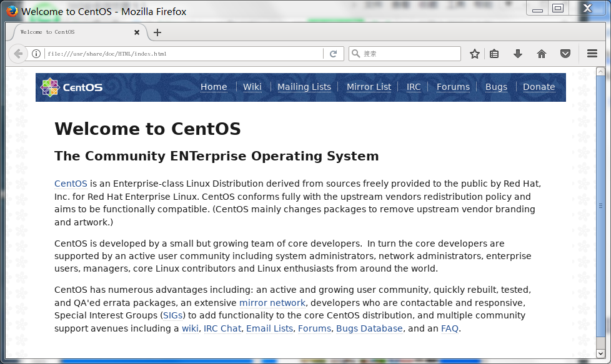Follow the Email Lists link
This screenshot has height=364, width=611.
coord(269,328)
